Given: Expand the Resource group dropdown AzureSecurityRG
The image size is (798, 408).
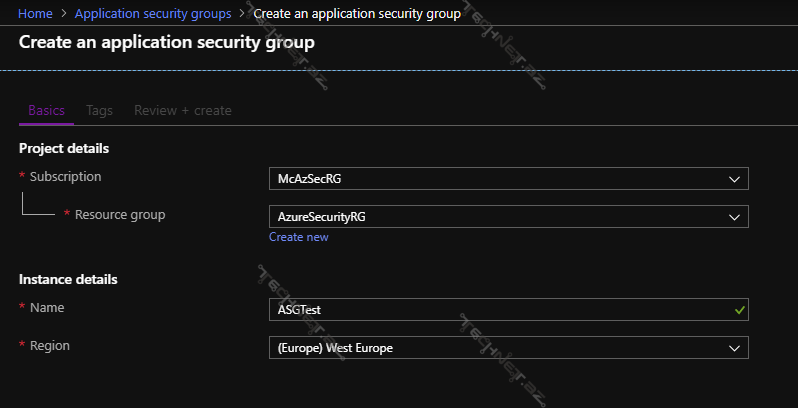Looking at the screenshot, I should 500,216.
